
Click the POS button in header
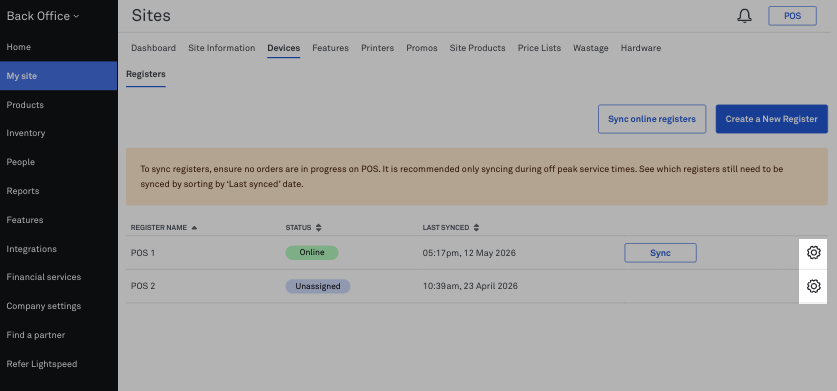coord(792,16)
